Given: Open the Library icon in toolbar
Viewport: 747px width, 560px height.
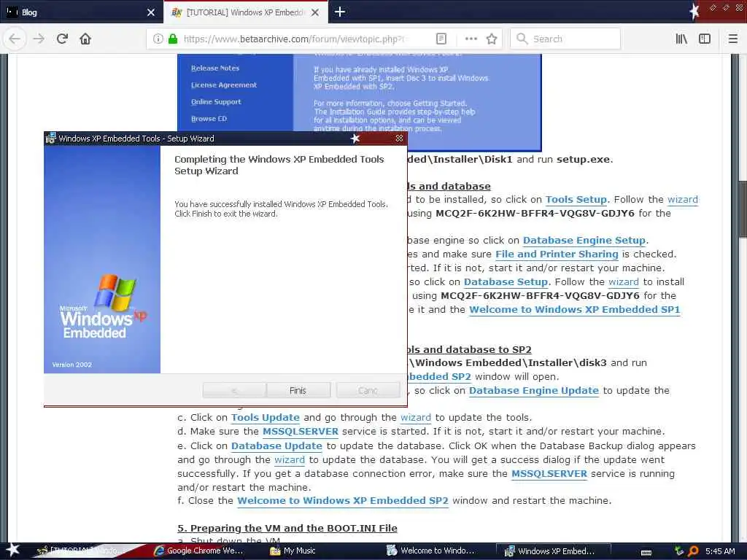Looking at the screenshot, I should 681,39.
